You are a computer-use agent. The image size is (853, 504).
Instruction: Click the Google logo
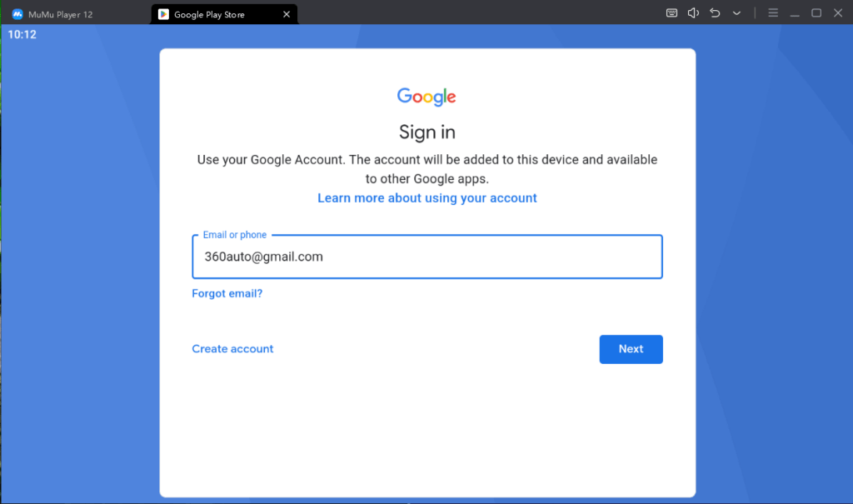(426, 97)
